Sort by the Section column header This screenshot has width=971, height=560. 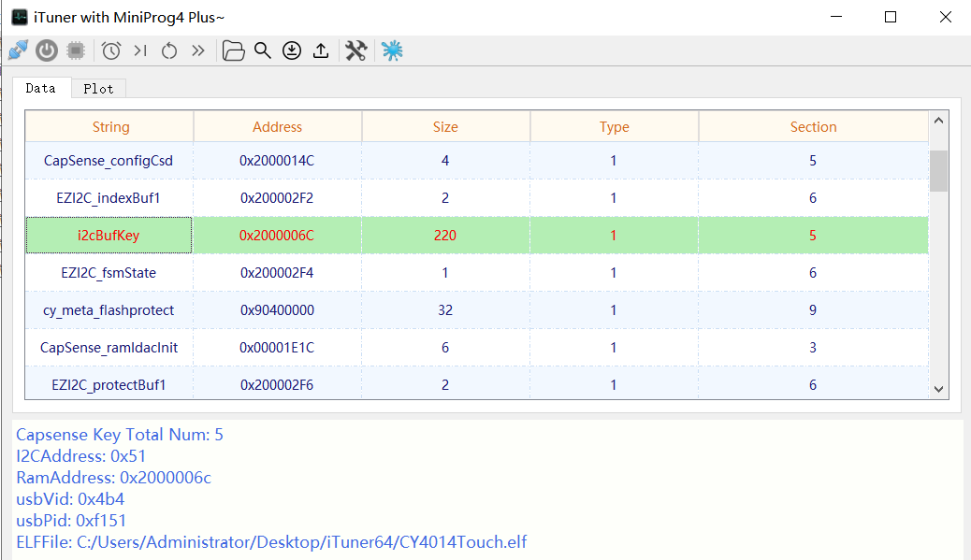[x=814, y=127]
